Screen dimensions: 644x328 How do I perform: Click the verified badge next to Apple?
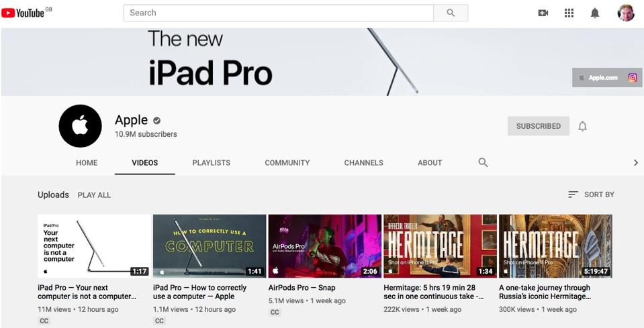coord(157,121)
